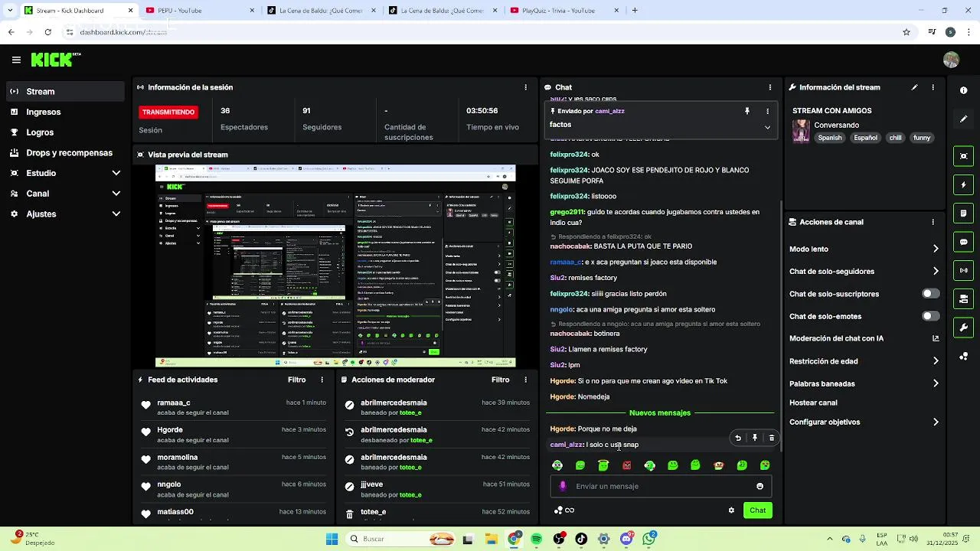Viewport: 980px width, 551px height.
Task: Open Filtro in Acciones de moderador
Action: 500,380
